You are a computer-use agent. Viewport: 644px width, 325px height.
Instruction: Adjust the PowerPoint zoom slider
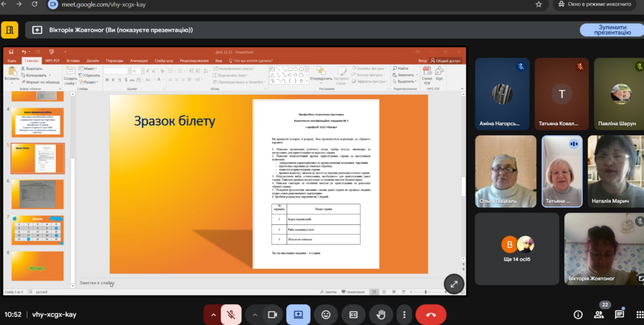point(426,292)
